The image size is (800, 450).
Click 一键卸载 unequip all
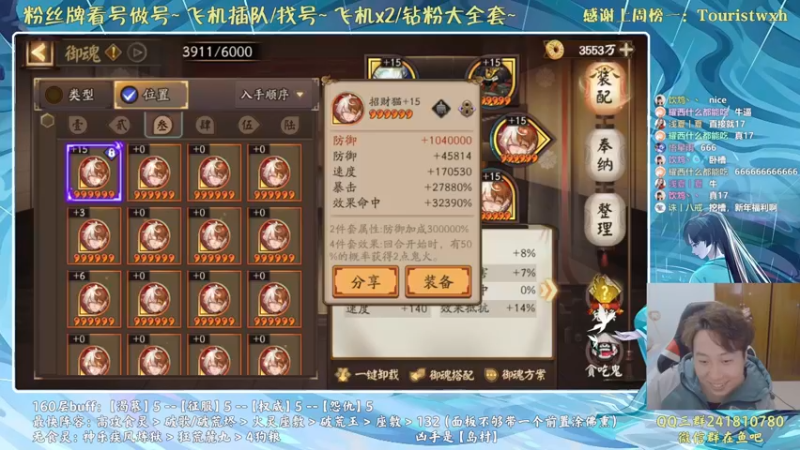tap(367, 376)
